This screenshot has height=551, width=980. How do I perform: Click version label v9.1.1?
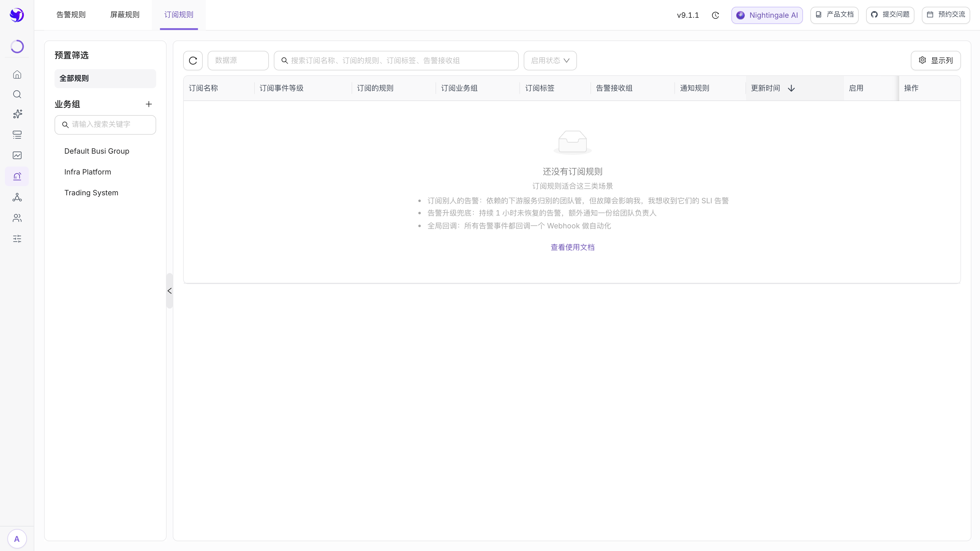click(688, 15)
